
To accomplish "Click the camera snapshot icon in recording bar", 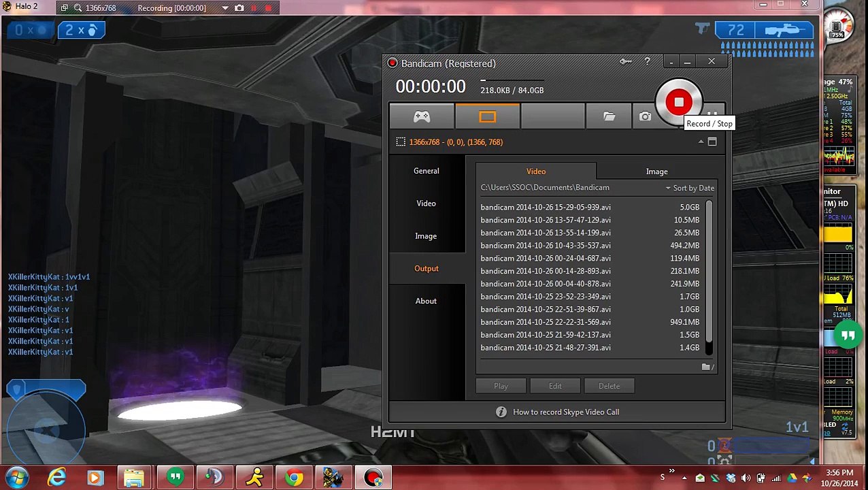I will [239, 8].
